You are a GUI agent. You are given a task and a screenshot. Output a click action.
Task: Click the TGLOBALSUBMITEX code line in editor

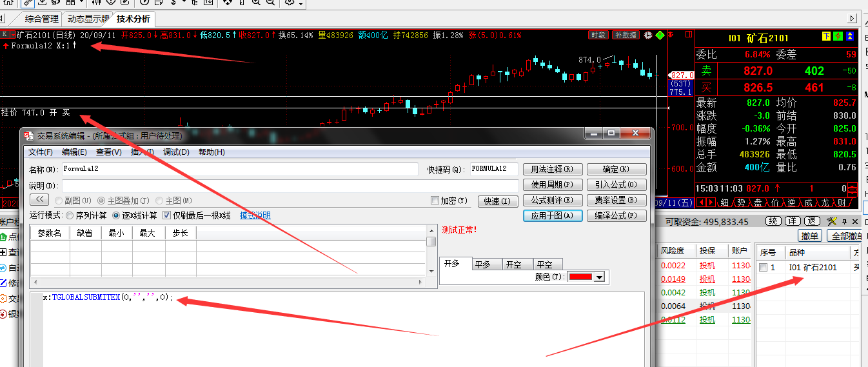[x=108, y=297]
